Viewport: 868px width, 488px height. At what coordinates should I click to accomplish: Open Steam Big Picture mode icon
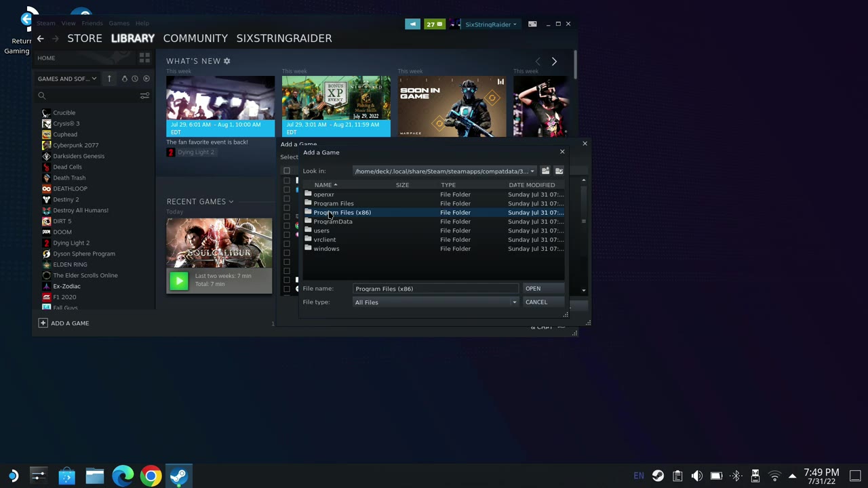coord(532,24)
